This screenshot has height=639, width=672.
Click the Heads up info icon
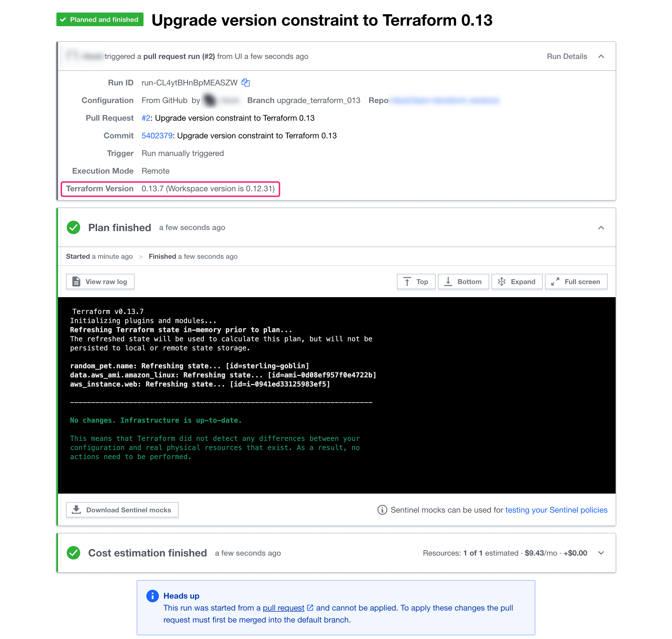[x=152, y=596]
